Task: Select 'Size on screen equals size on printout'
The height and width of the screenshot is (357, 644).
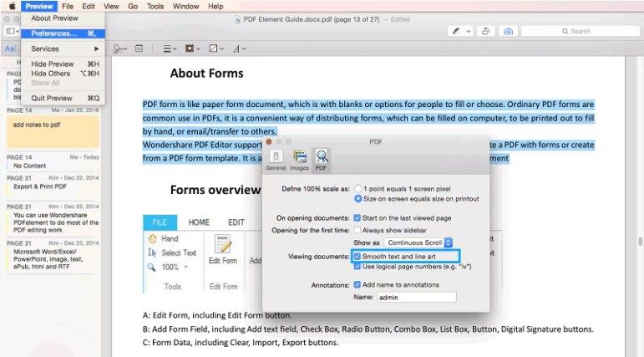Action: 358,199
